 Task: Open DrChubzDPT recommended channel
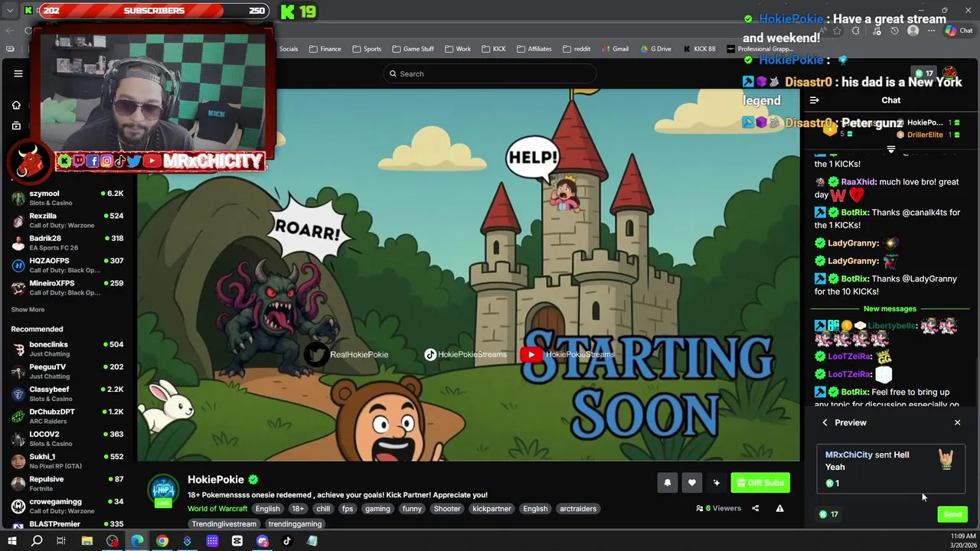[x=69, y=416]
